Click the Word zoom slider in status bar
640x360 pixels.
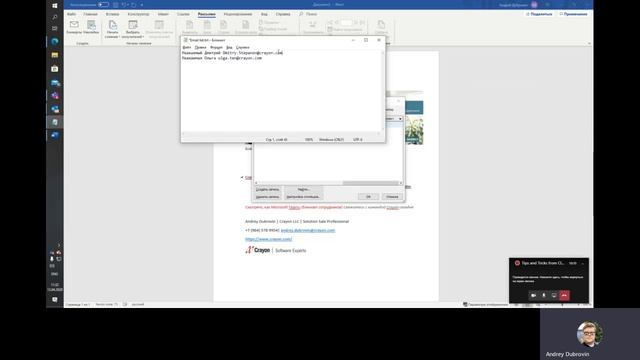(x=562, y=304)
